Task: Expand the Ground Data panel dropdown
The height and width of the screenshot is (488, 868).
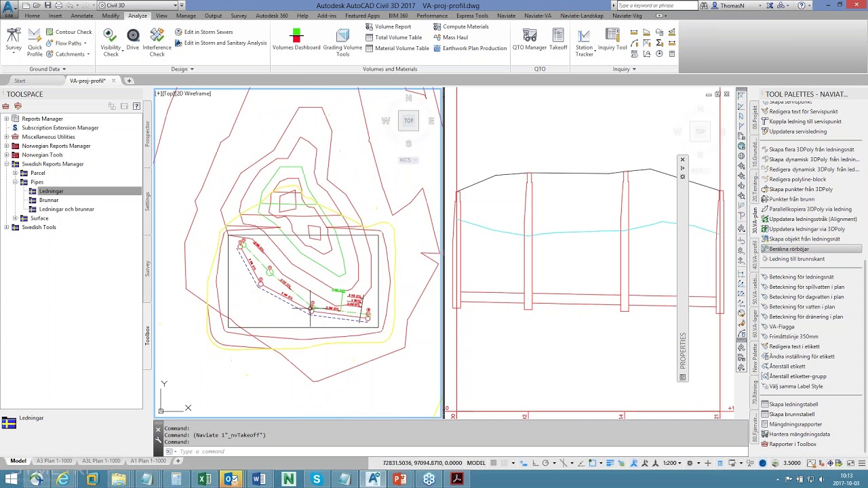Action: click(x=47, y=69)
